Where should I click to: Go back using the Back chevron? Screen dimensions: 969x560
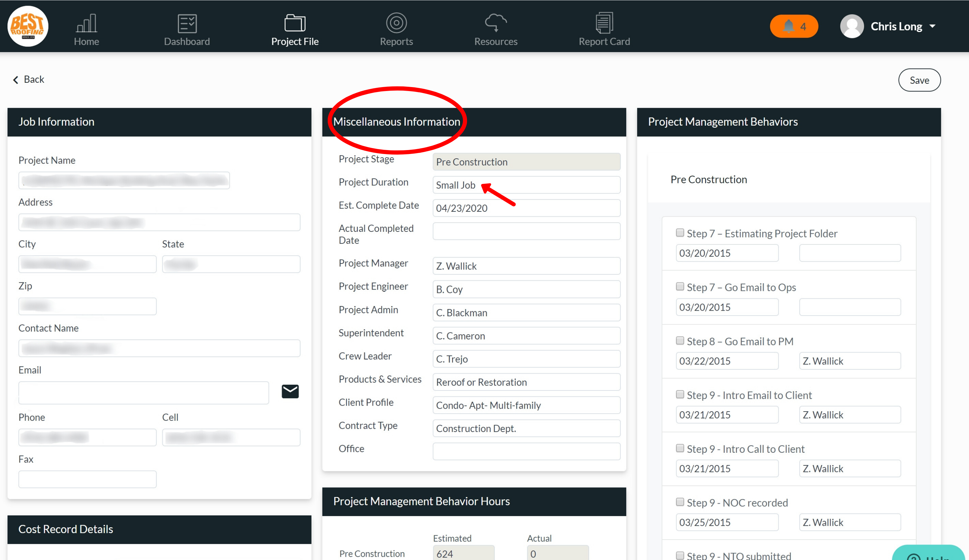(16, 79)
